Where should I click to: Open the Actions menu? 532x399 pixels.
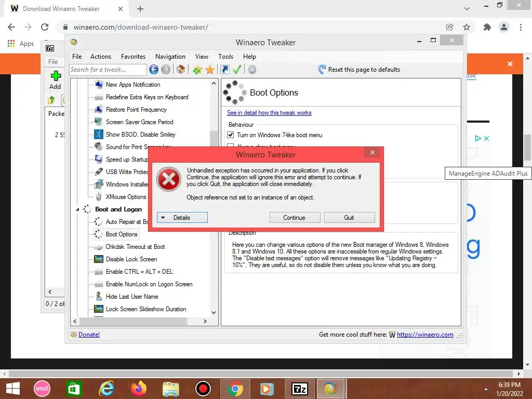point(101,57)
